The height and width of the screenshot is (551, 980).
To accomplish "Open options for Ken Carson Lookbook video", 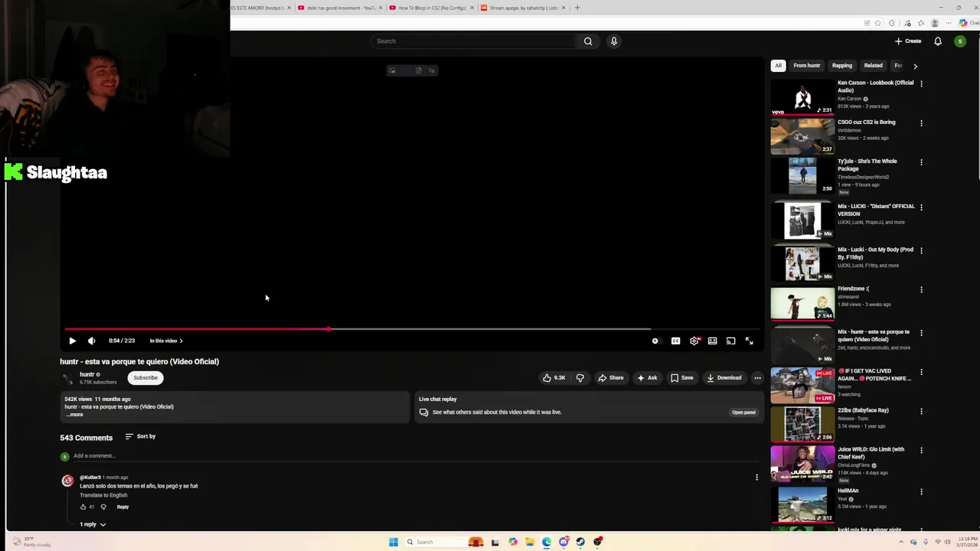I will (921, 83).
